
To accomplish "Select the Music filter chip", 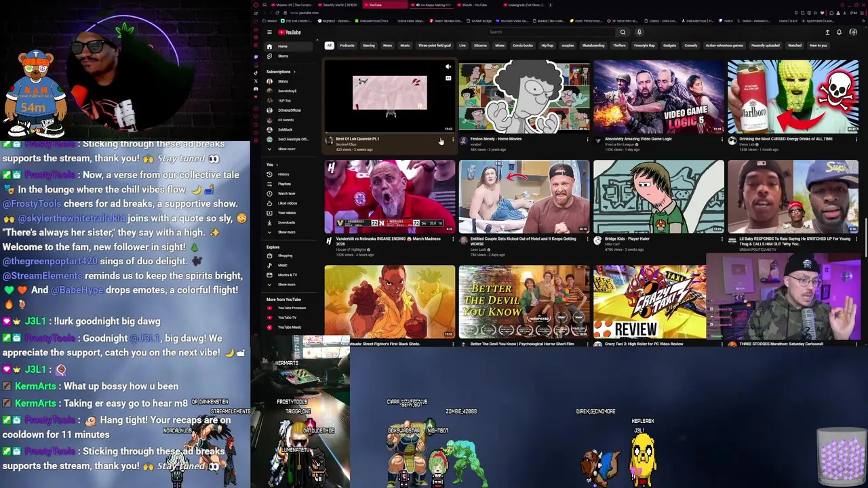I will [405, 45].
